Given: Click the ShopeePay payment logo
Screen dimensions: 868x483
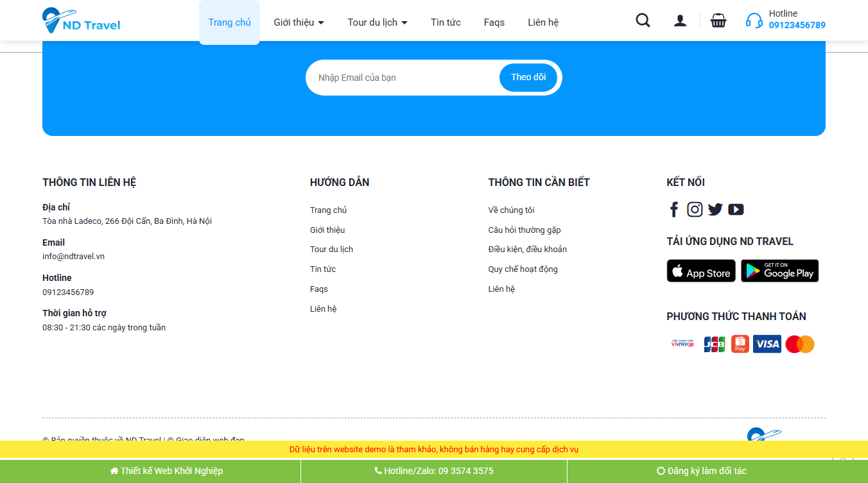Looking at the screenshot, I should [740, 344].
